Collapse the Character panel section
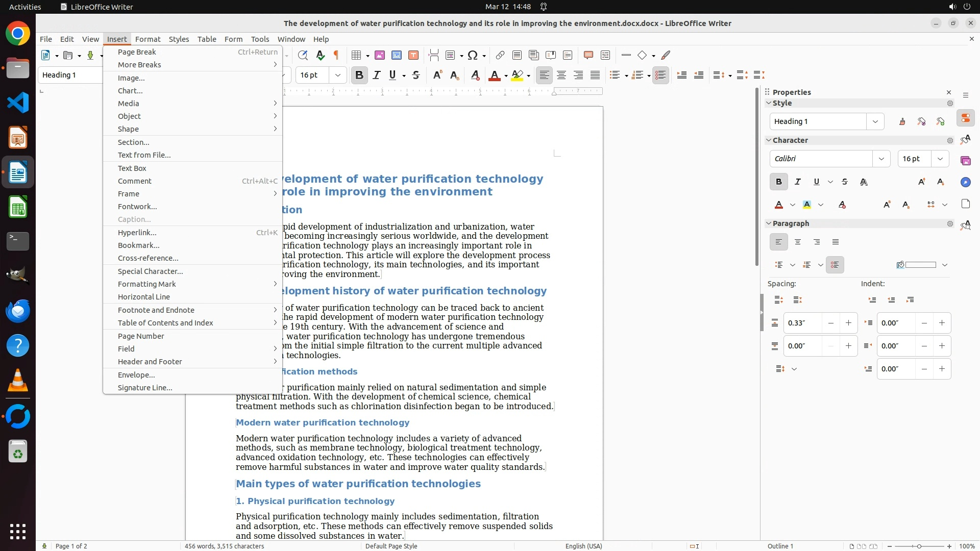This screenshot has height=551, width=980. (769, 140)
